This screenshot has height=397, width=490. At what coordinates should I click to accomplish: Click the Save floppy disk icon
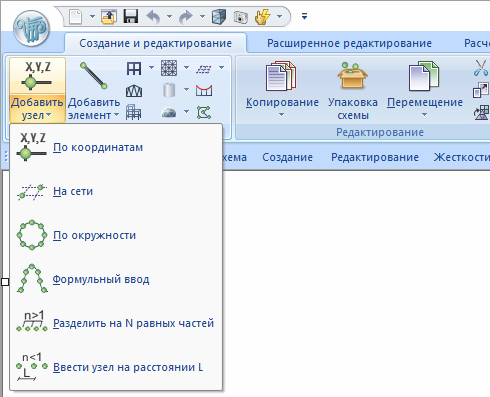(131, 16)
